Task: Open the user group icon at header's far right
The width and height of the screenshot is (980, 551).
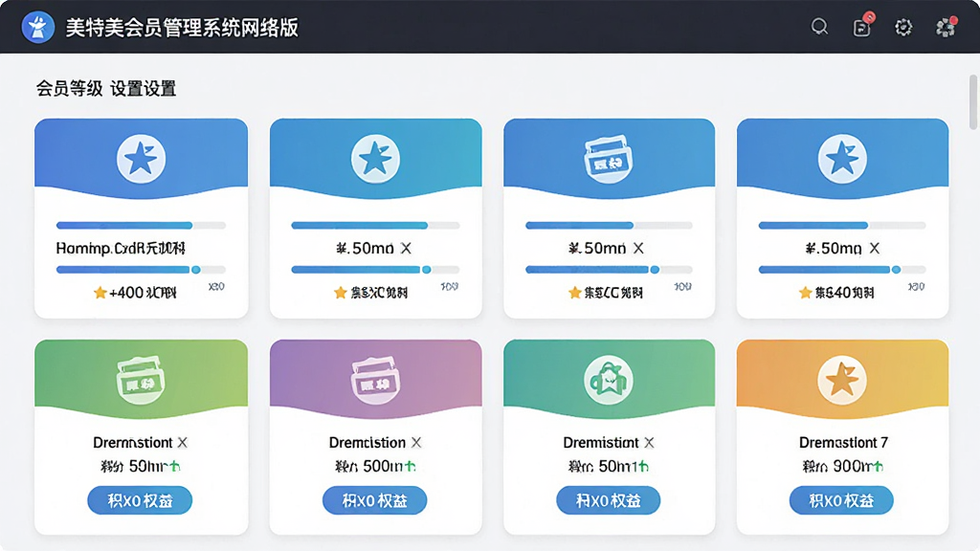Action: tap(946, 27)
